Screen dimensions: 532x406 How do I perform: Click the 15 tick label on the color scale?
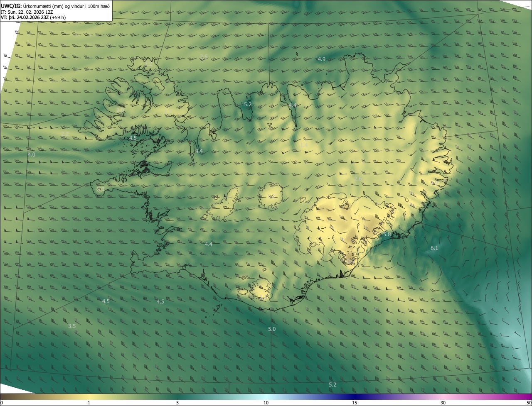pos(355,403)
